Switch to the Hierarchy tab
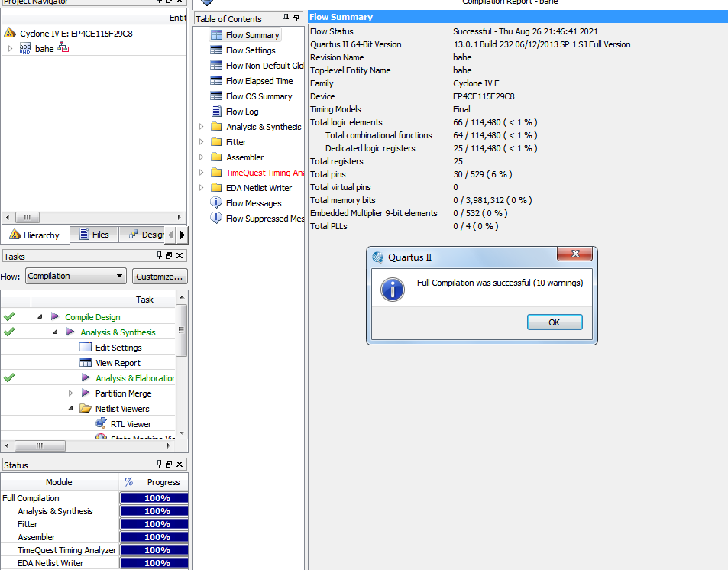The image size is (728, 570). pyautogui.click(x=35, y=235)
